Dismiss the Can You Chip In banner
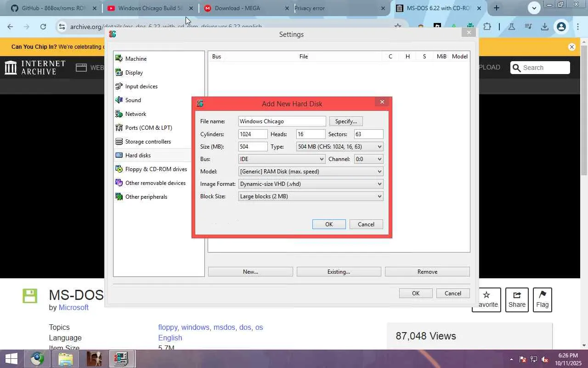Image resolution: width=588 pixels, height=368 pixels. coord(572,47)
